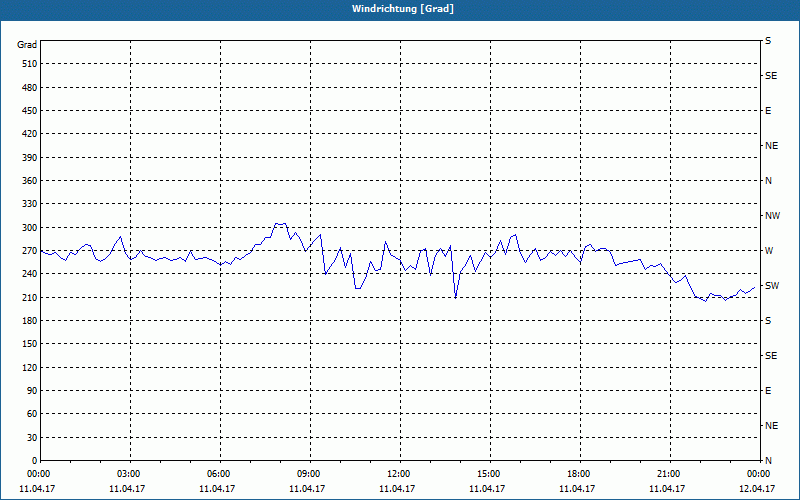Click the 360 y-axis tick label

[30, 181]
